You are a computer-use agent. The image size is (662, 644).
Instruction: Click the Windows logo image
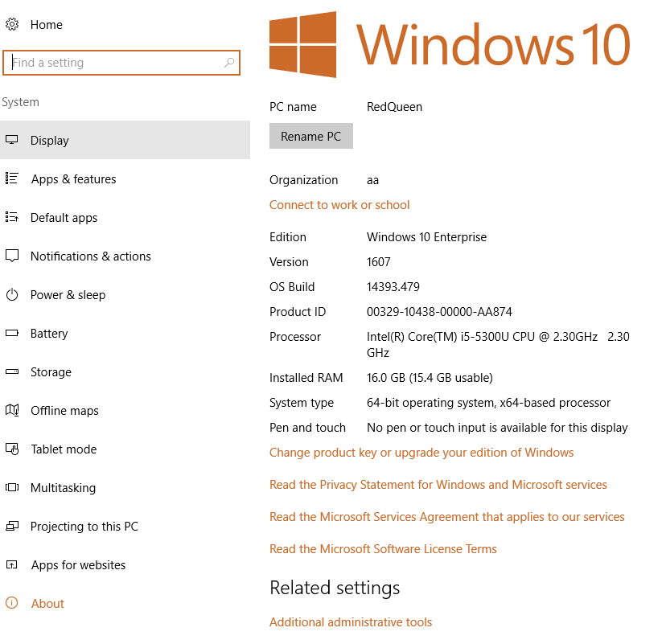pyautogui.click(x=302, y=45)
